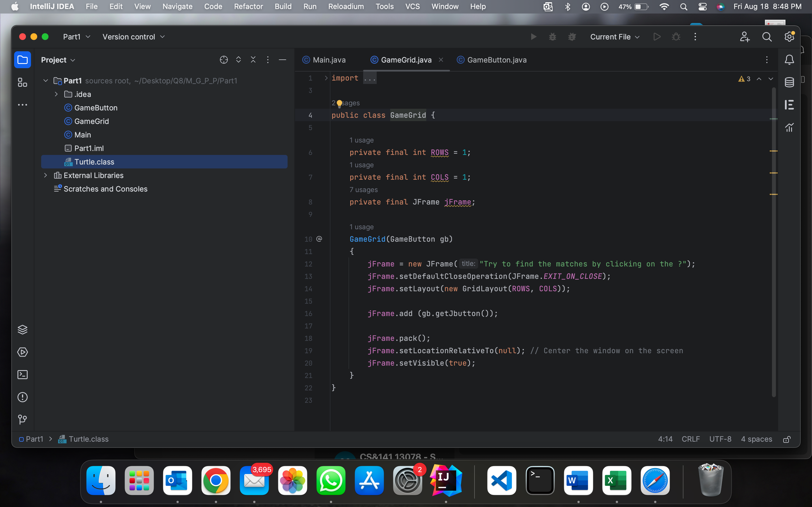Open IDE settings gear icon
Image resolution: width=812 pixels, height=507 pixels.
(x=789, y=37)
